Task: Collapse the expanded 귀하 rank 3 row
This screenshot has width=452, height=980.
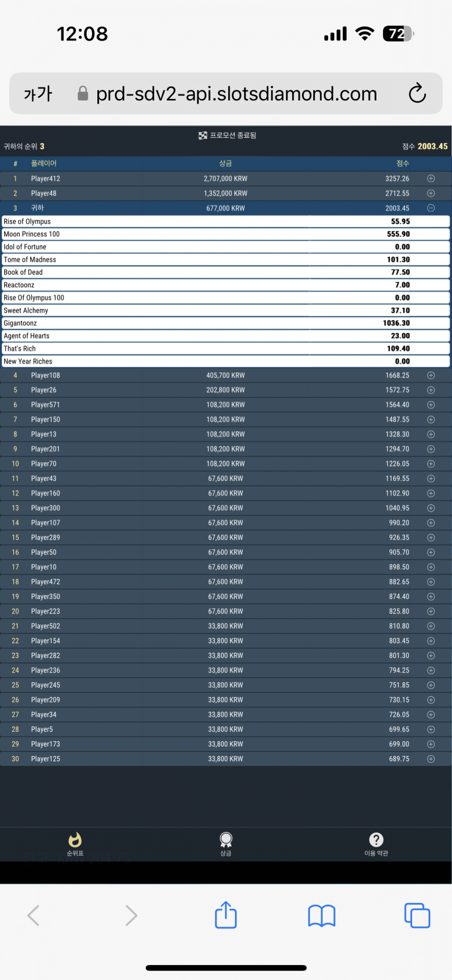Action: (x=431, y=208)
